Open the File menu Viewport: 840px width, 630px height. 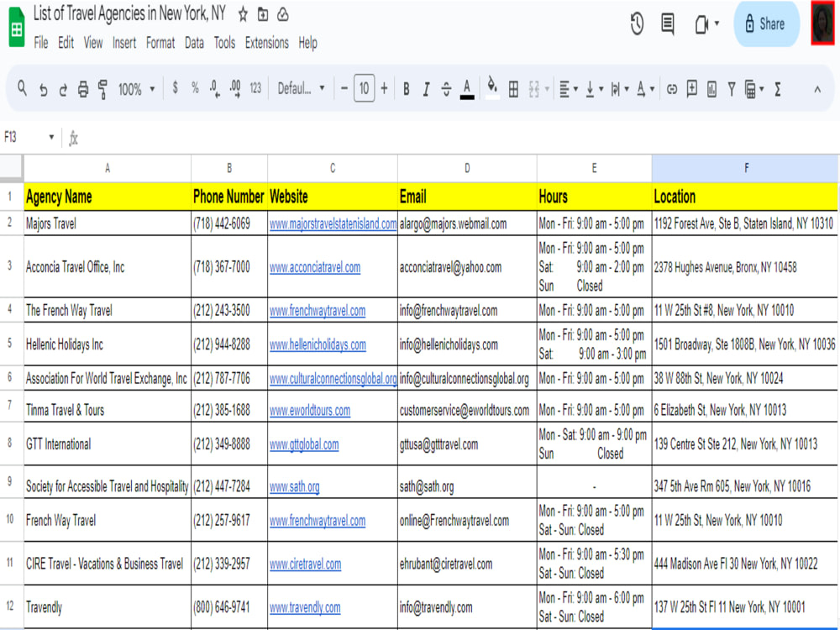pos(41,43)
